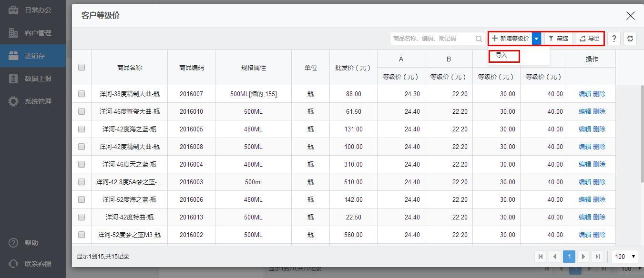Click the search magnifier icon
Image resolution: width=644 pixels, height=278 pixels.
479,39
